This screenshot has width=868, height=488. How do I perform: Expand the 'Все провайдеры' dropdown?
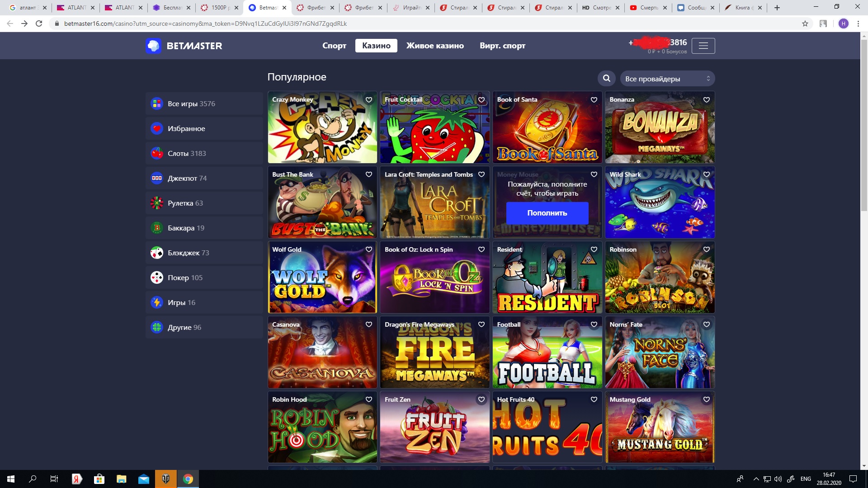[x=667, y=79]
